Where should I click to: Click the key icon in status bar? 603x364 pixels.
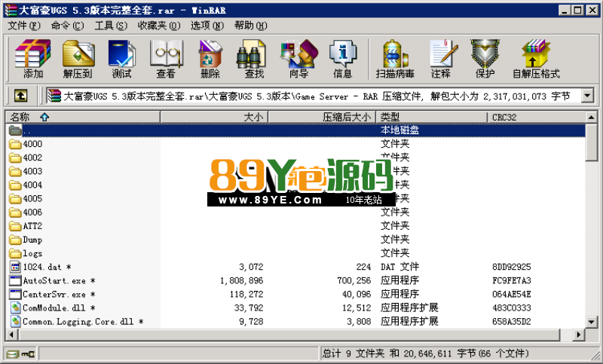tap(28, 353)
